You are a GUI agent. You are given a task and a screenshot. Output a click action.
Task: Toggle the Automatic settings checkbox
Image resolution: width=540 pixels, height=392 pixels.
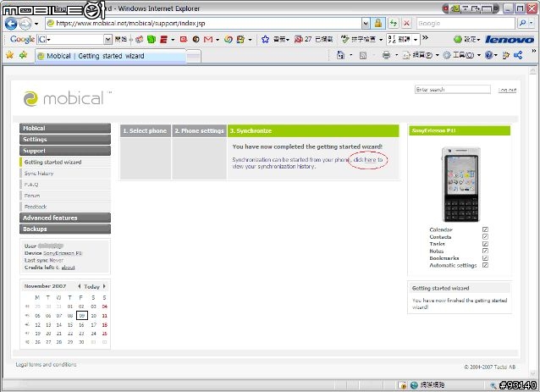click(x=485, y=265)
